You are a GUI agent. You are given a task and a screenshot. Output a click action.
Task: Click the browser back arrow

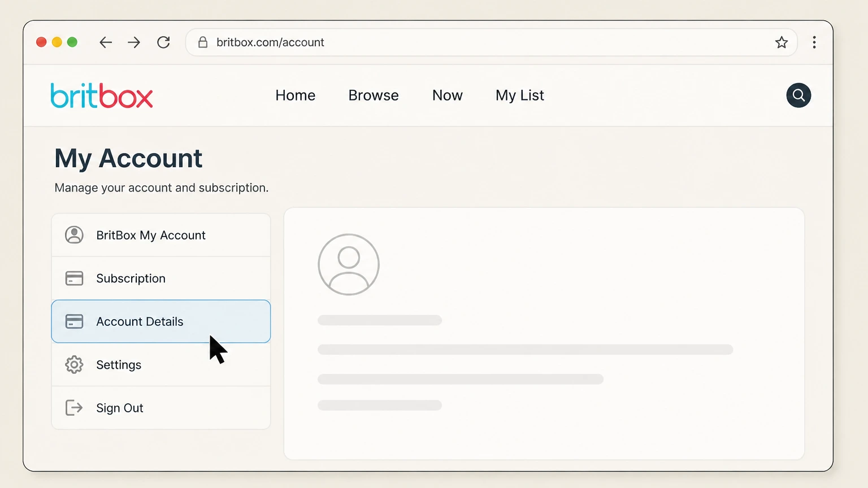(106, 42)
